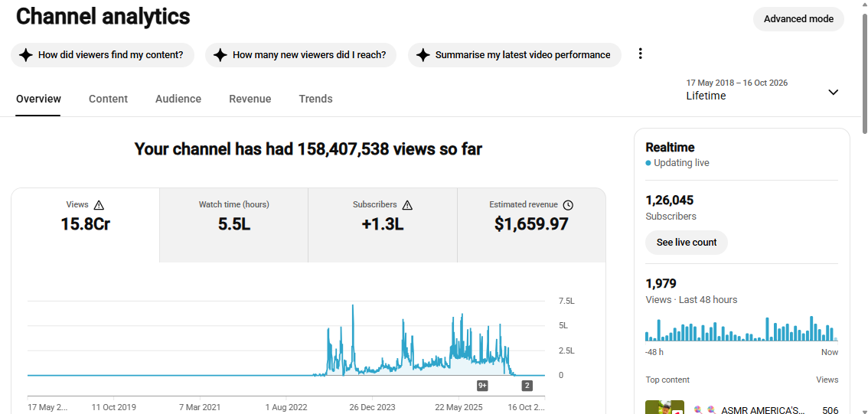Click warning triangle icon next to Subscribers
Image resolution: width=868 pixels, height=414 pixels.
pyautogui.click(x=407, y=205)
